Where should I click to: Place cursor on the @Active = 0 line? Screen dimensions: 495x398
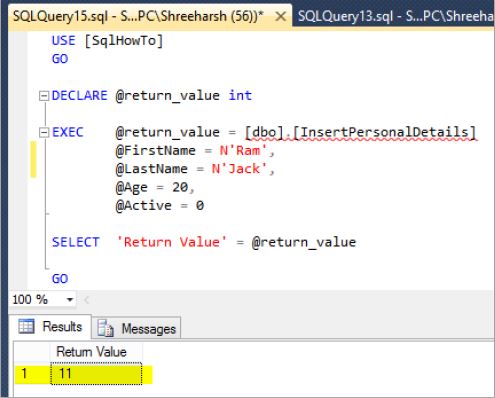click(x=160, y=205)
